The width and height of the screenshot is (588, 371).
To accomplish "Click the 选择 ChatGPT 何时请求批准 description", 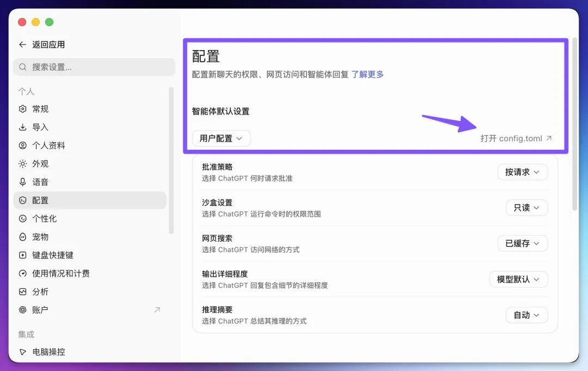I will pyautogui.click(x=247, y=179).
